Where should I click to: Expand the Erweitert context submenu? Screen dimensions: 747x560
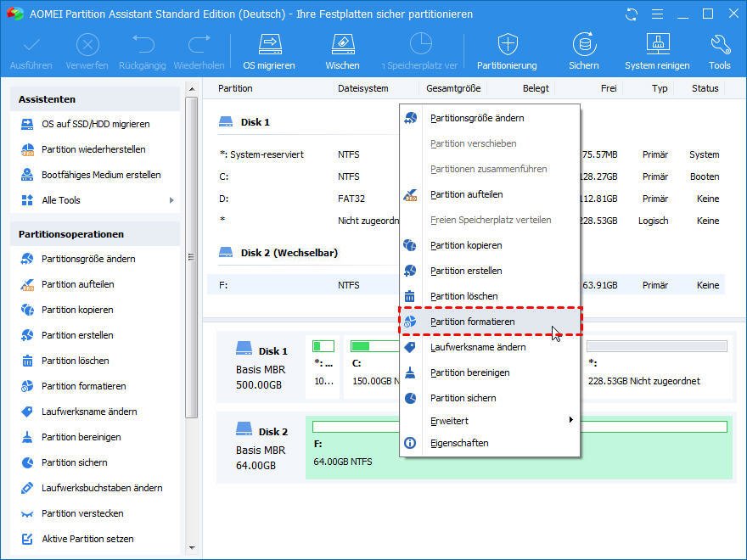[x=490, y=421]
